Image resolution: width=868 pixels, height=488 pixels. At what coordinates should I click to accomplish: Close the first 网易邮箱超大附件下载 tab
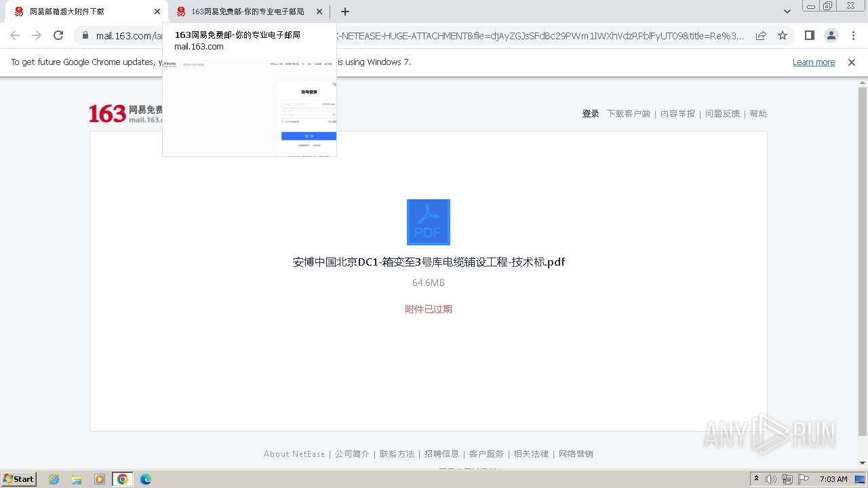point(157,12)
